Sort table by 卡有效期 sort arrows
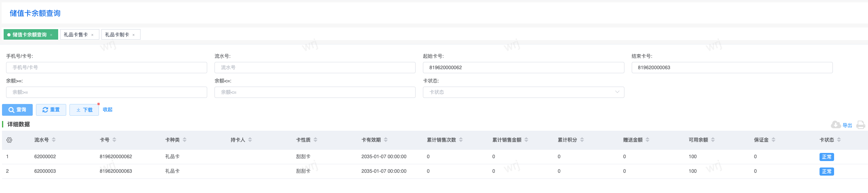This screenshot has height=193, width=868. [386, 140]
